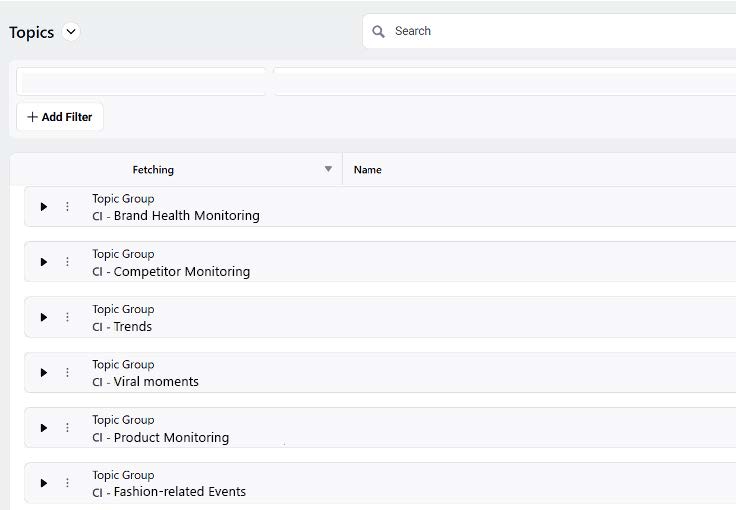
Task: Click the second wide filter box
Action: click(505, 82)
